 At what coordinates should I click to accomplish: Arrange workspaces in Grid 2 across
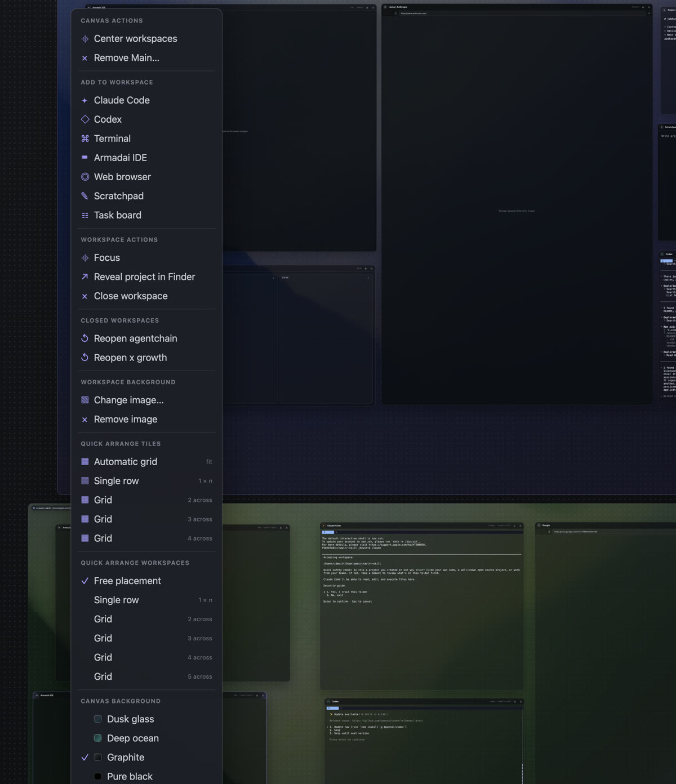coord(146,619)
